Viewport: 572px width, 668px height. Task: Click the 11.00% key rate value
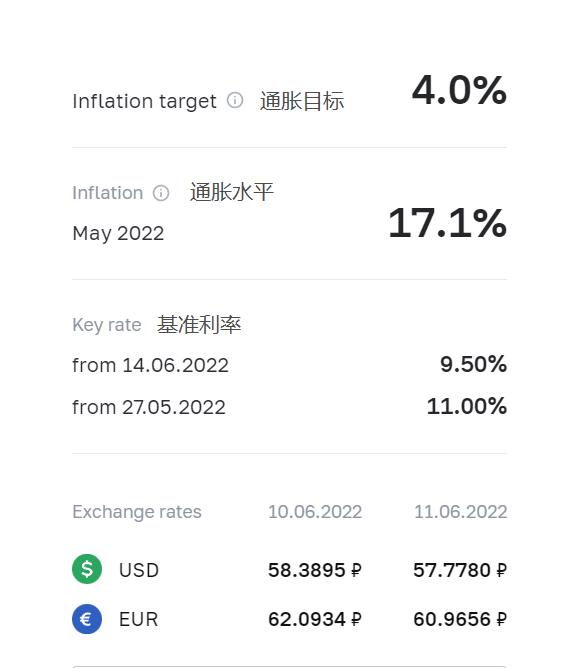coord(467,406)
